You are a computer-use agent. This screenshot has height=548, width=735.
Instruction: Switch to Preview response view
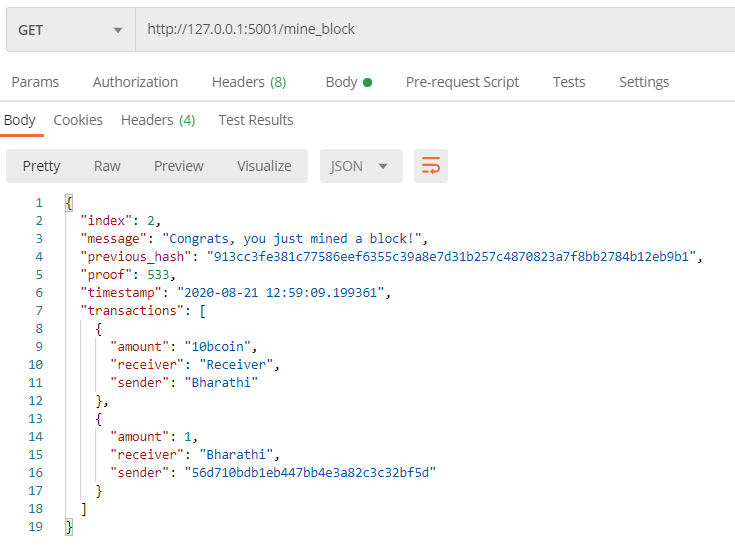pyautogui.click(x=178, y=166)
